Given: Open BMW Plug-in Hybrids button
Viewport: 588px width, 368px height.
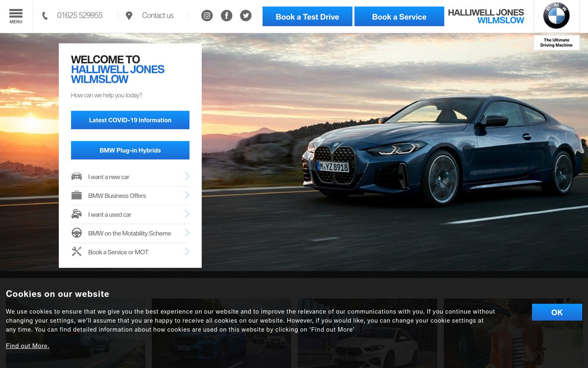Looking at the screenshot, I should pyautogui.click(x=130, y=150).
